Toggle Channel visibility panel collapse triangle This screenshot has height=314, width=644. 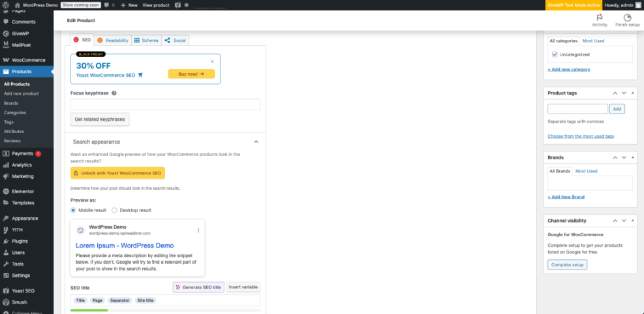point(632,221)
